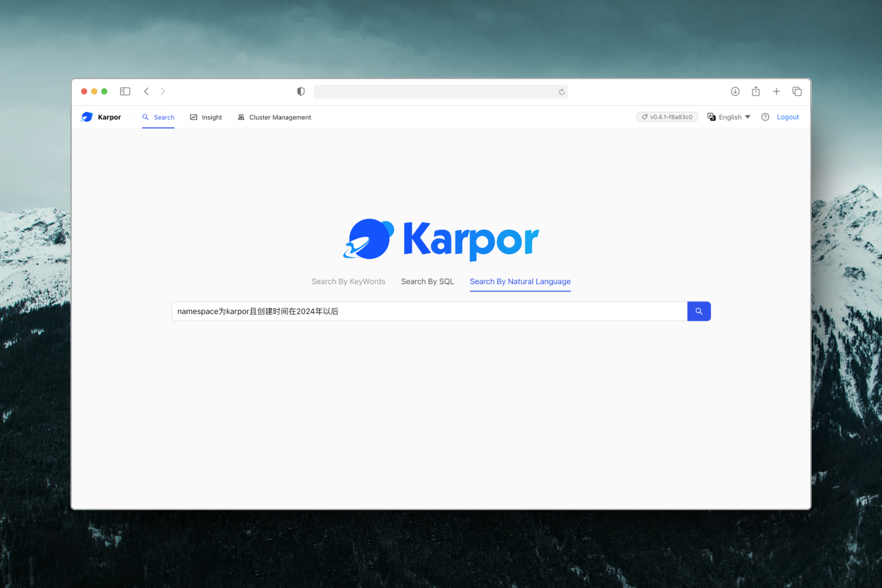
Task: Open a new tab with plus icon
Action: (x=776, y=91)
